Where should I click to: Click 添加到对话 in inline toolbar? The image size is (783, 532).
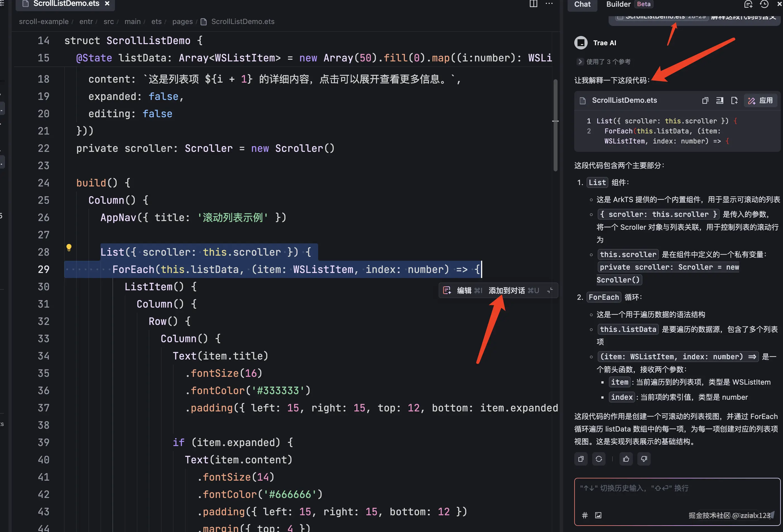(506, 291)
